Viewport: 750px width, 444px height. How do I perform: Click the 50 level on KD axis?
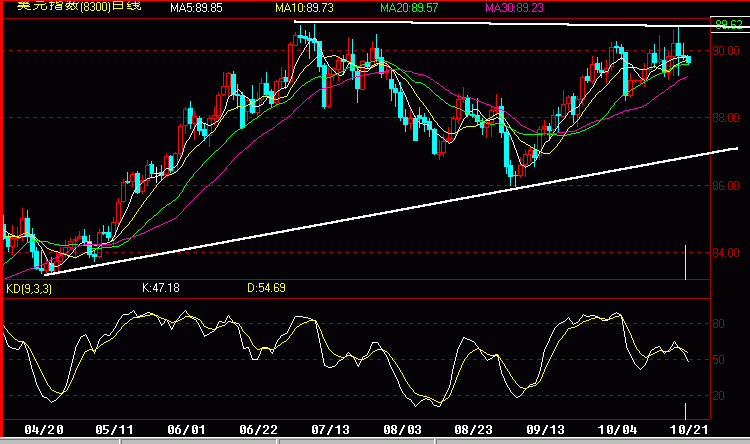(x=718, y=360)
